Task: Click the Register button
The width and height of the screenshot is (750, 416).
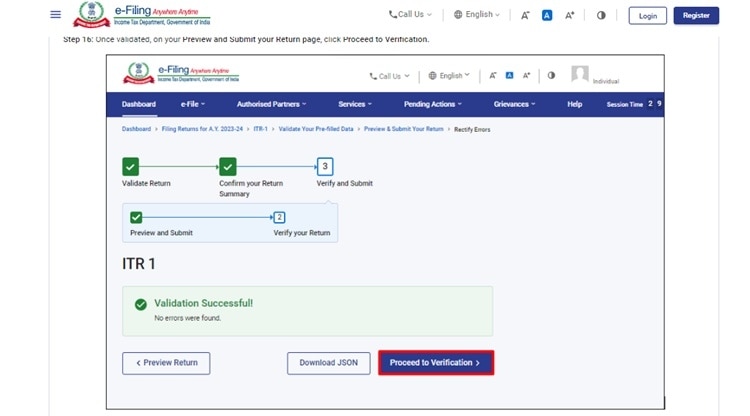Action: pos(696,16)
